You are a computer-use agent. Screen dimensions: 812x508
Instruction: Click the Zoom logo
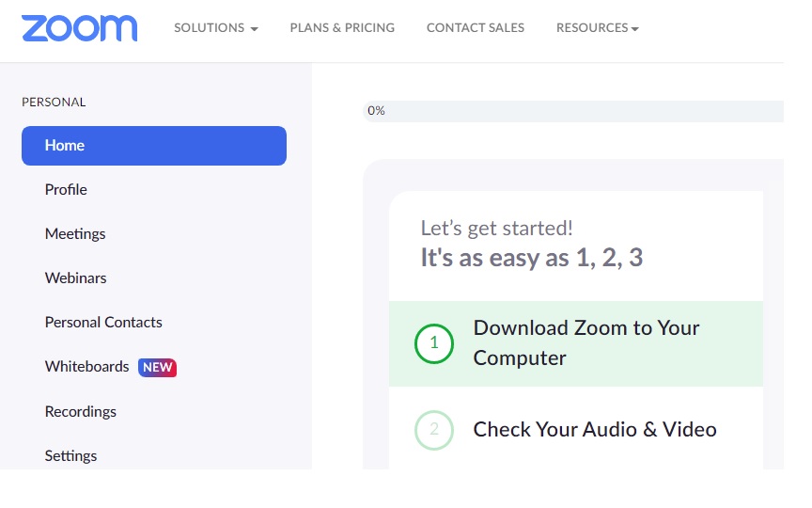pyautogui.click(x=79, y=28)
